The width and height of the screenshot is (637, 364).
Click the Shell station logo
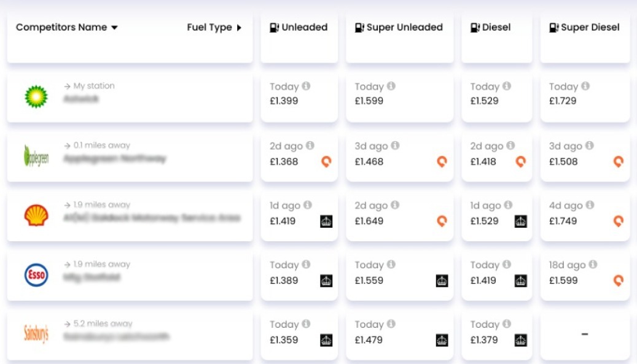point(36,215)
